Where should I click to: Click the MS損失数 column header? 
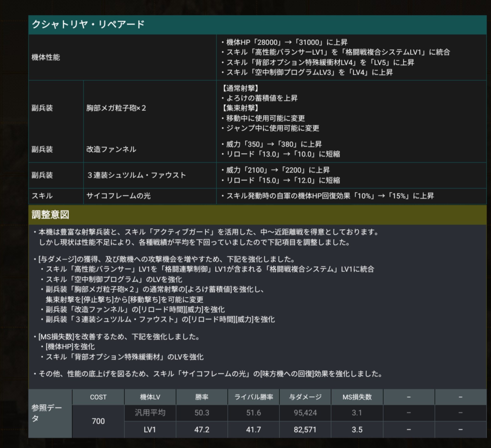coord(357,397)
